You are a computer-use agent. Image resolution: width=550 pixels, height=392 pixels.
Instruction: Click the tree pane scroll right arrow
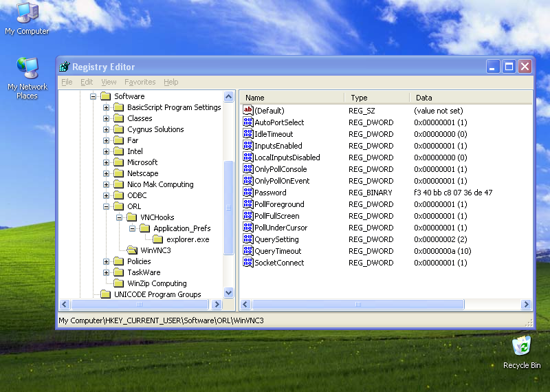tap(217, 304)
